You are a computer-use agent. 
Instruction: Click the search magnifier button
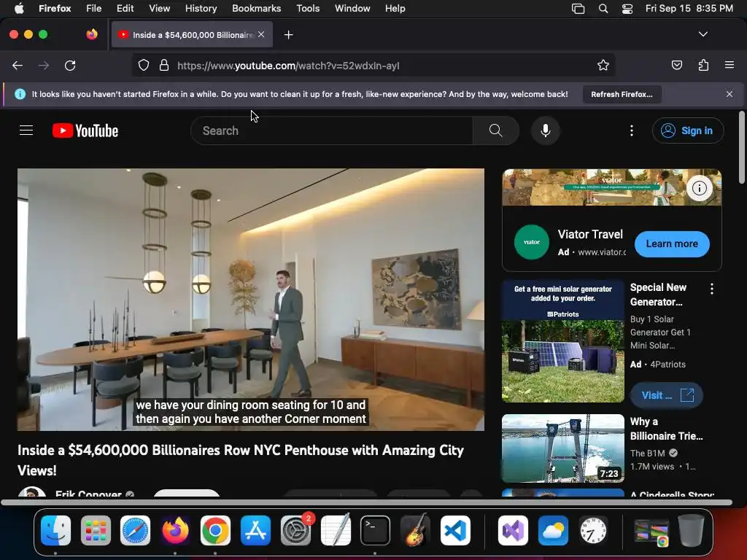pyautogui.click(x=495, y=131)
